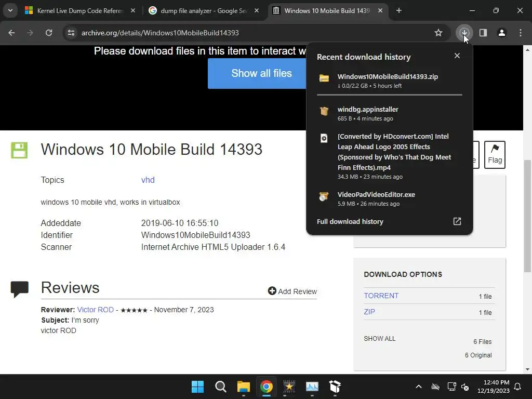Close the Windows 10 Mobile Build tab

pos(380,11)
